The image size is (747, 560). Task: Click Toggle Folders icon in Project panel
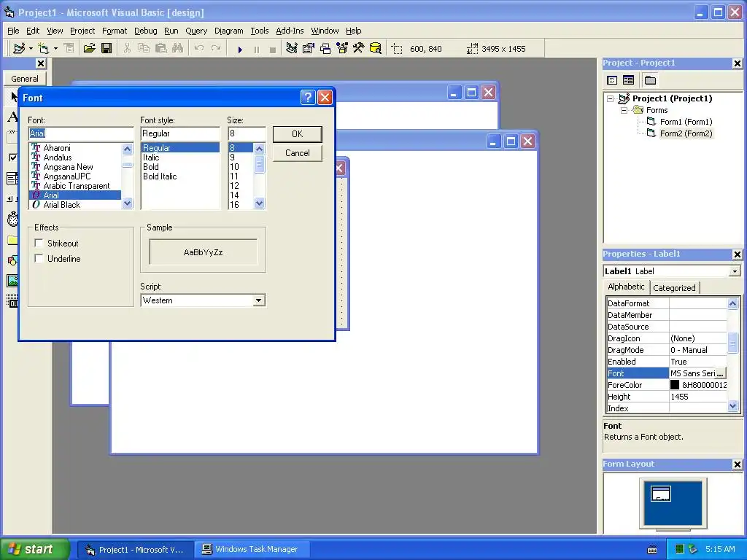pos(650,80)
